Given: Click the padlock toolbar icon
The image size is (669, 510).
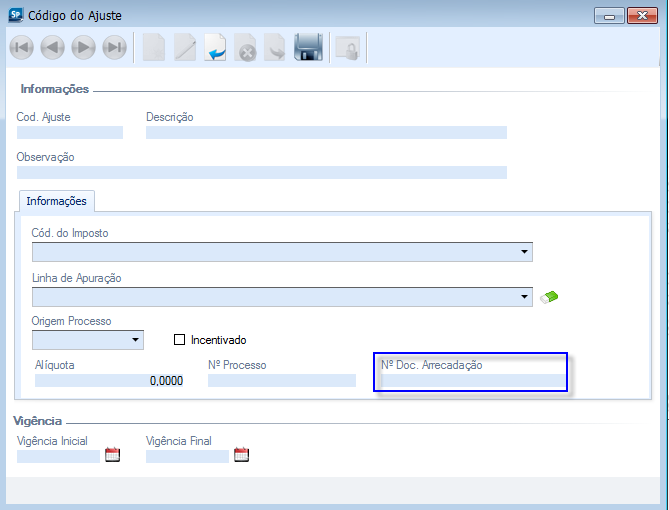Looking at the screenshot, I should coord(347,48).
